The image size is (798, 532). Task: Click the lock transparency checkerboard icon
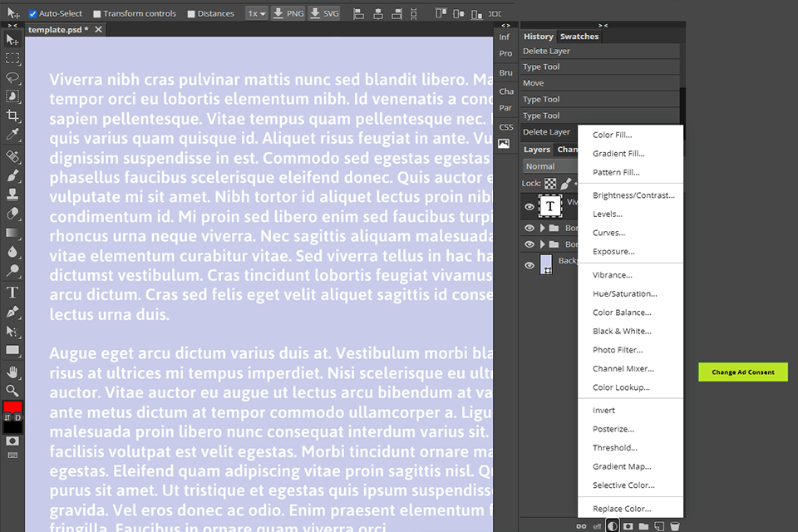pyautogui.click(x=549, y=183)
